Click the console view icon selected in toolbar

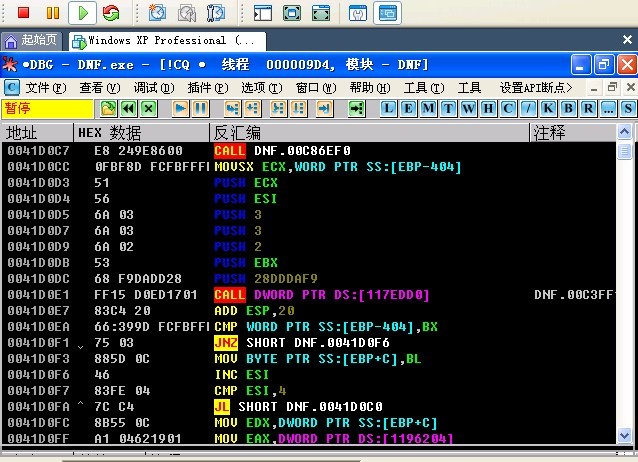click(x=387, y=13)
